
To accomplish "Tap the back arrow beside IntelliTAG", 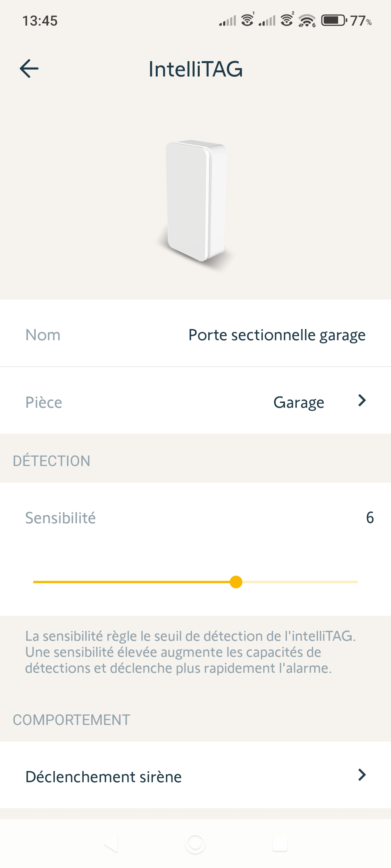I will tap(29, 69).
